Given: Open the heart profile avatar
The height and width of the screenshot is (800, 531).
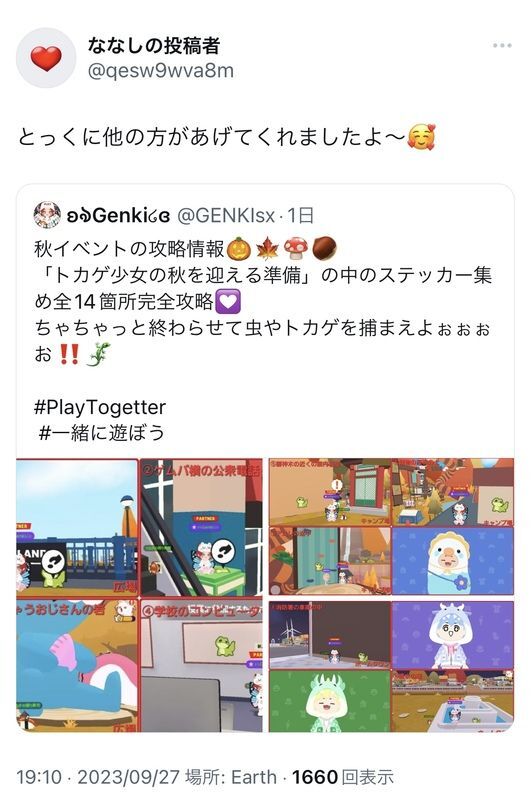Looking at the screenshot, I should [x=46, y=58].
